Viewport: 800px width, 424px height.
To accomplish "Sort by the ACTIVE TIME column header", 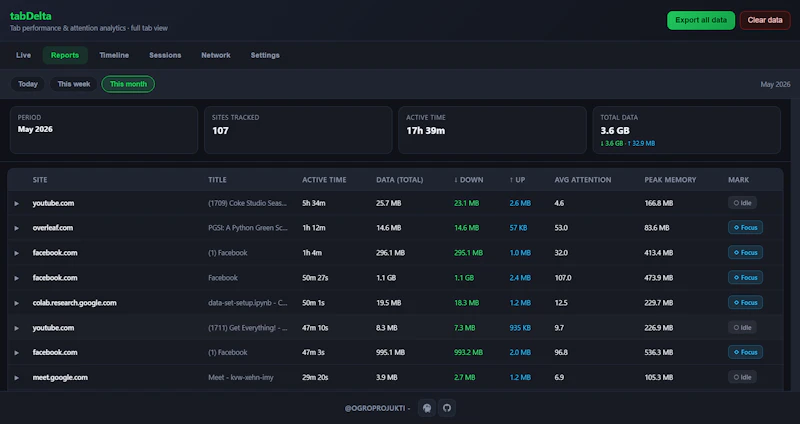I will pyautogui.click(x=324, y=180).
